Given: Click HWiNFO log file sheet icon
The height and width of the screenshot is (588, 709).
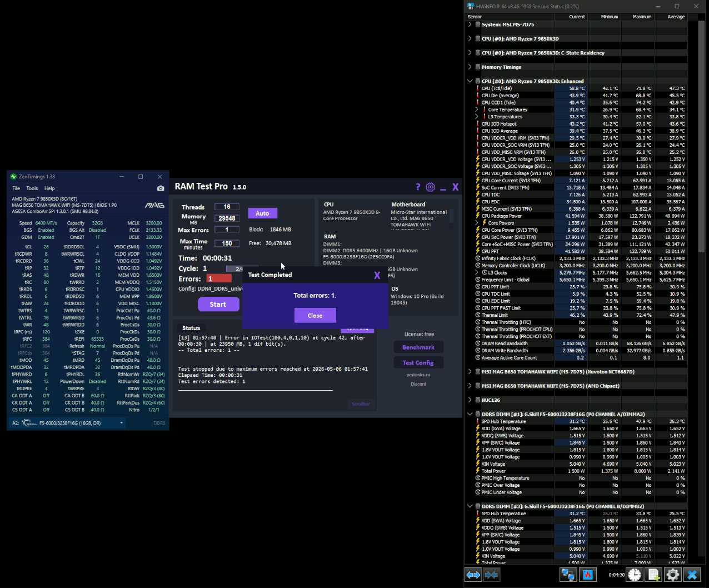Looking at the screenshot, I should click(653, 575).
